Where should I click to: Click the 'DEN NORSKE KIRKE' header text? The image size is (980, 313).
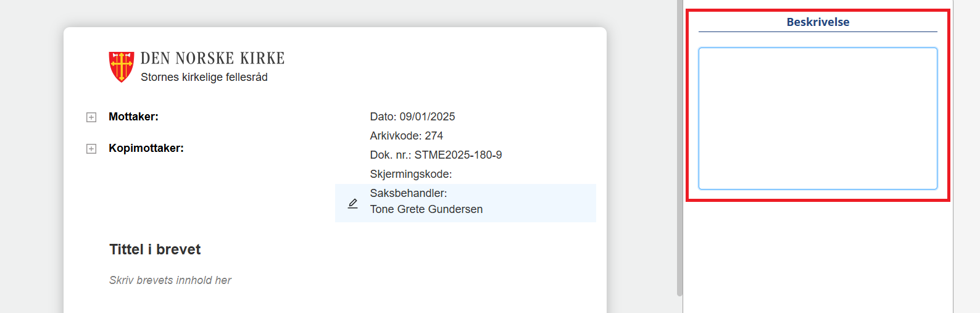tap(212, 59)
